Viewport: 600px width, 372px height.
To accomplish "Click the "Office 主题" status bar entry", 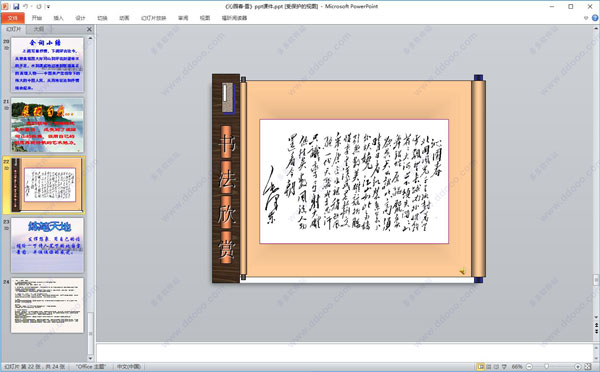I will tap(91, 367).
